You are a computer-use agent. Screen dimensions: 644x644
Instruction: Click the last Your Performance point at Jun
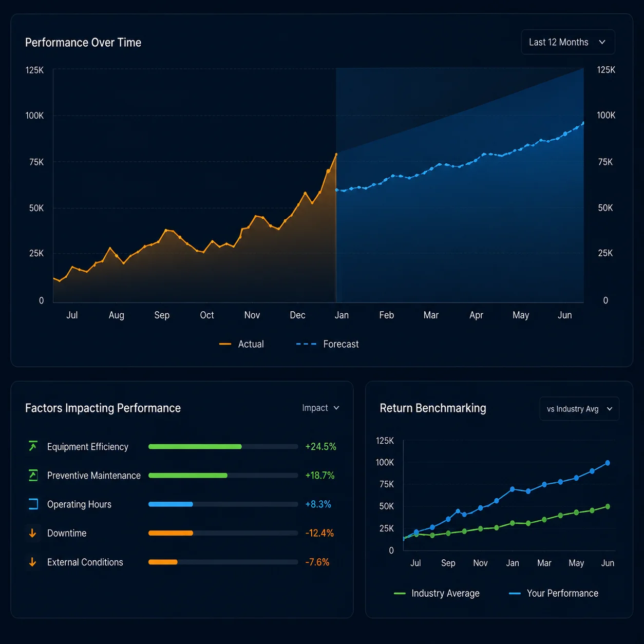pos(608,463)
